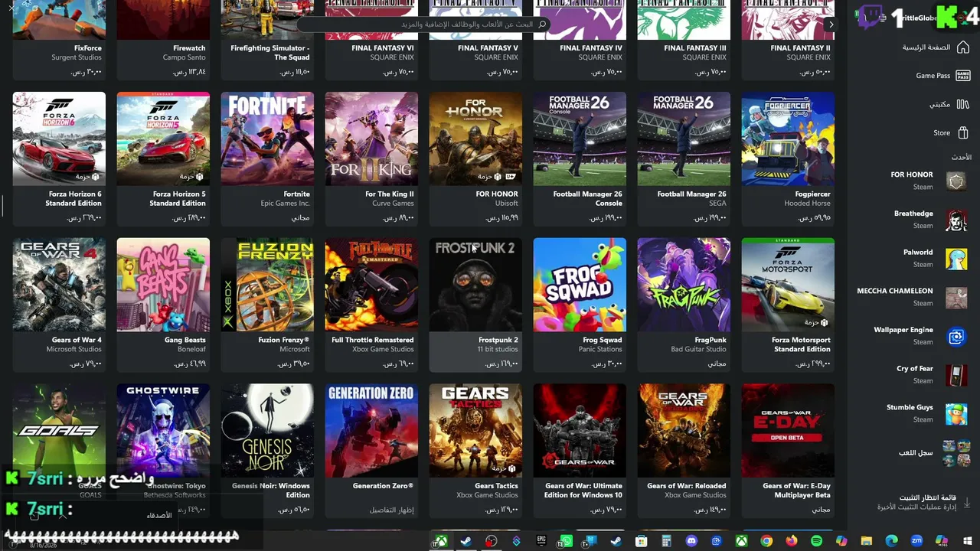980x551 pixels.
Task: Open Forza Horizon 5 Standard Edition card
Action: pyautogui.click(x=163, y=158)
